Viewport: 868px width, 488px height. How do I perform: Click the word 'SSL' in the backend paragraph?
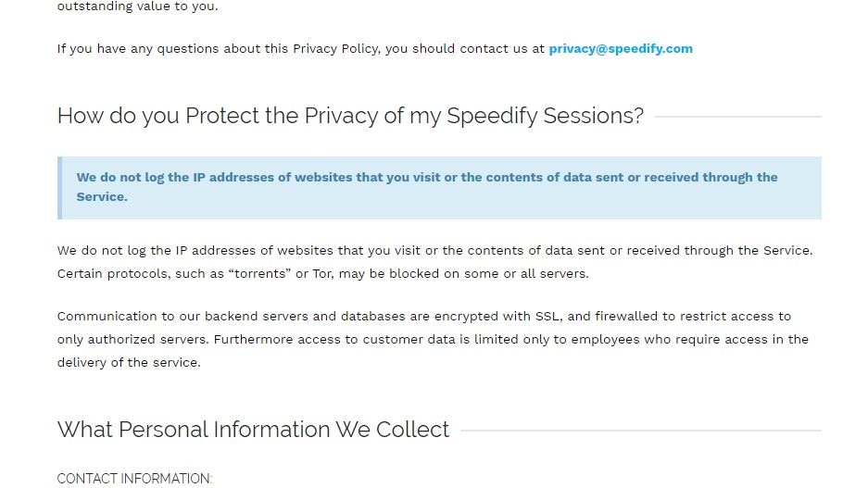(548, 317)
